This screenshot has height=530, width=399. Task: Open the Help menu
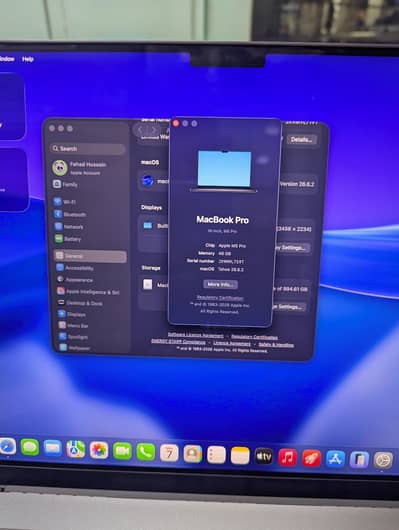[28, 59]
